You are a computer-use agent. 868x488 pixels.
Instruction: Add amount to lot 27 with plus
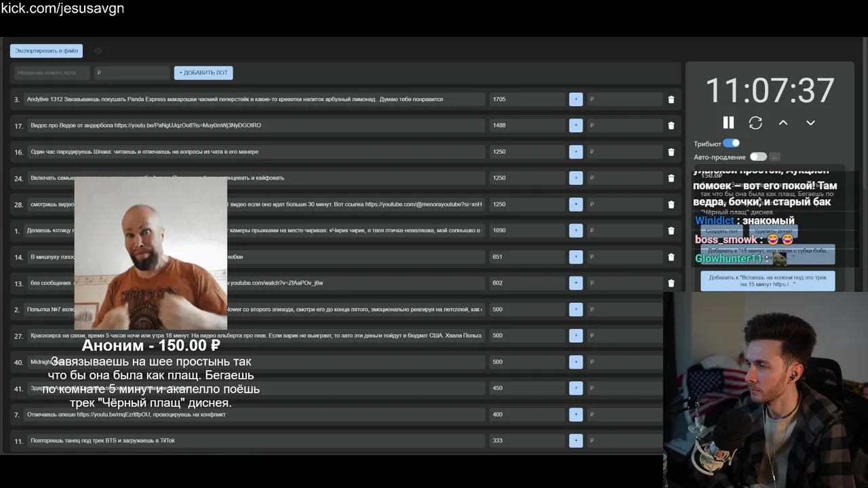tap(576, 335)
